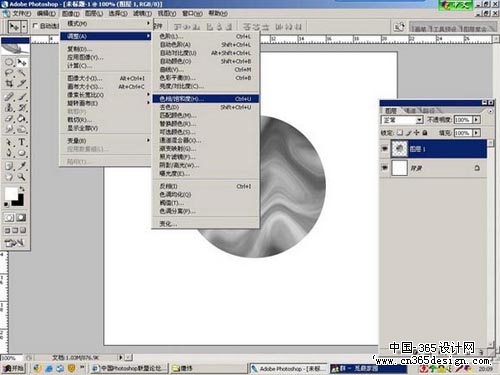Open the fill slider arrow in Layers panel
Viewport: 500px width, 375px height.
click(x=477, y=133)
